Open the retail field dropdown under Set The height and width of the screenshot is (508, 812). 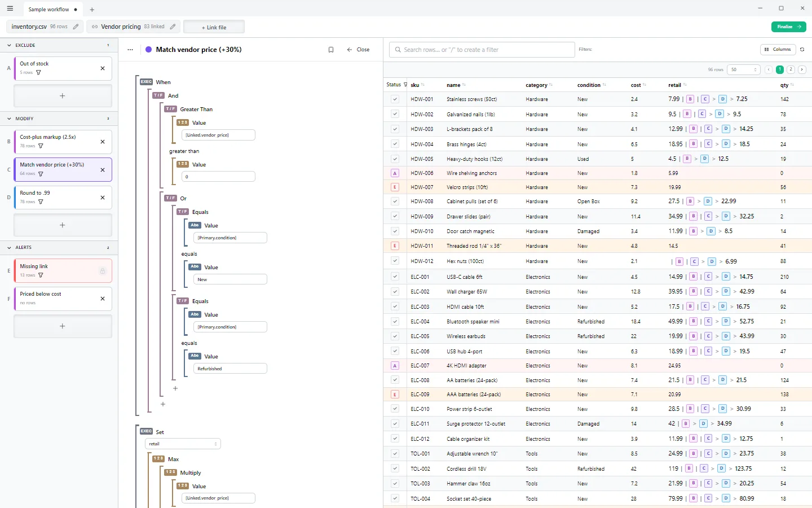183,444
